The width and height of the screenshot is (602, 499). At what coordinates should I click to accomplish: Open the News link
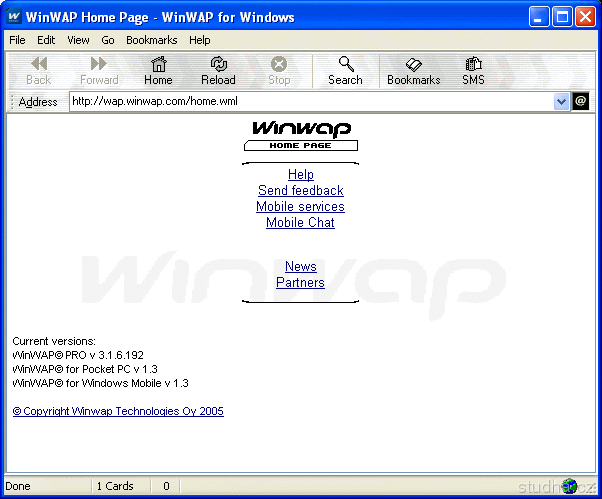click(301, 266)
